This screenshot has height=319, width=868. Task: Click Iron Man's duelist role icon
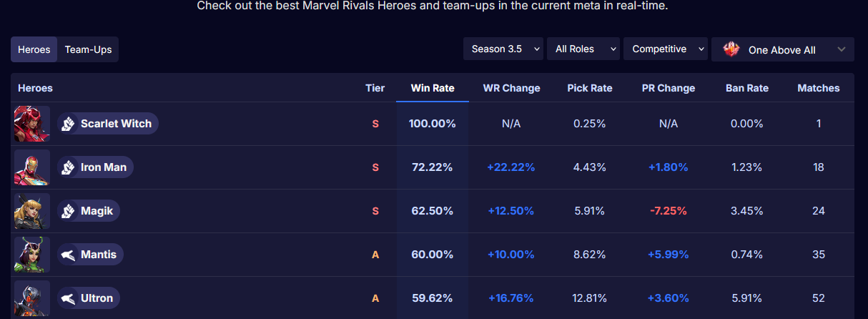pos(68,167)
